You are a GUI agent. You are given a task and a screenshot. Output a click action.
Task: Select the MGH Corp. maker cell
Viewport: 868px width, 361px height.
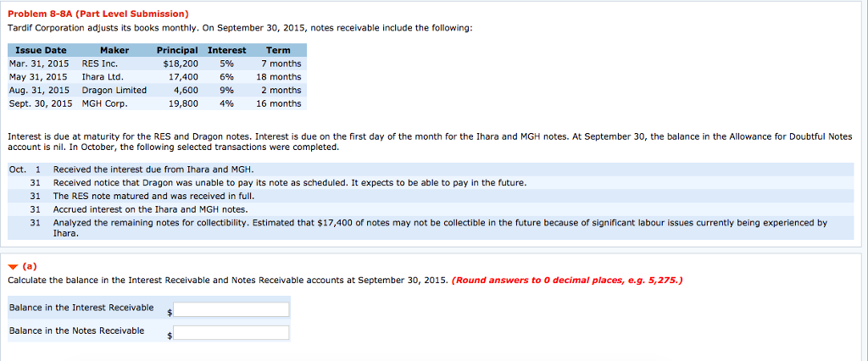(x=104, y=104)
